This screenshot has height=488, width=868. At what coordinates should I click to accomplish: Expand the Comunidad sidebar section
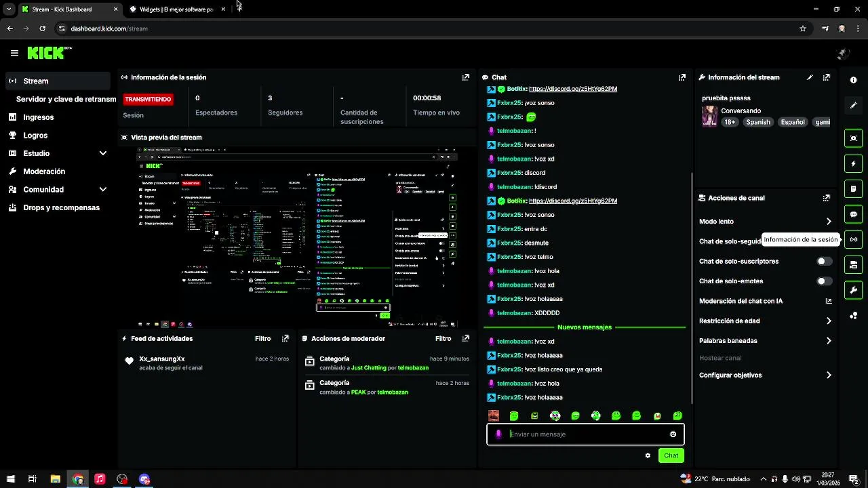(102, 190)
